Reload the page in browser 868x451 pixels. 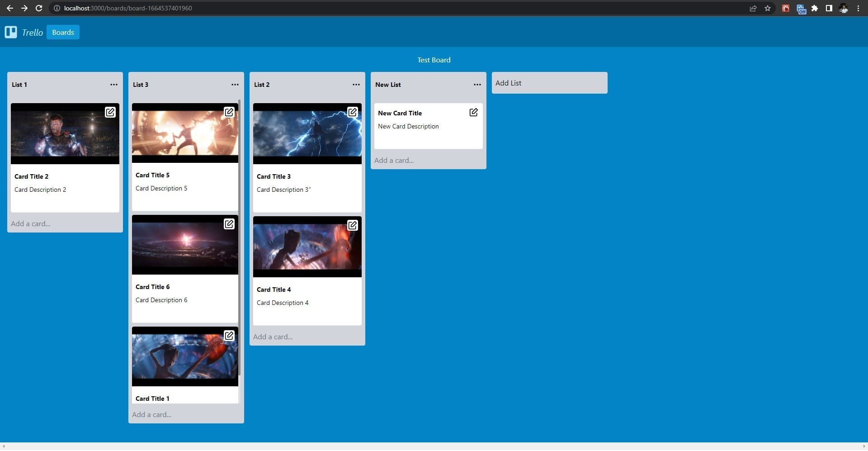[39, 8]
